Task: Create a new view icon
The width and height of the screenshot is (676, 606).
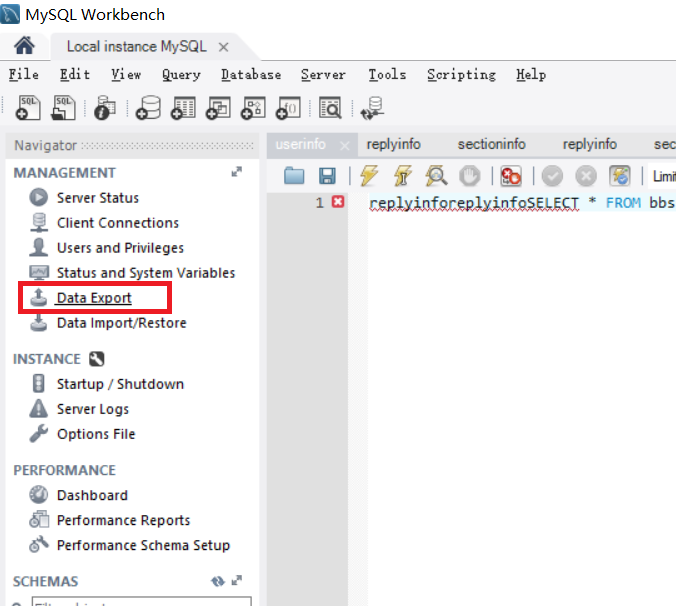Action: (218, 108)
